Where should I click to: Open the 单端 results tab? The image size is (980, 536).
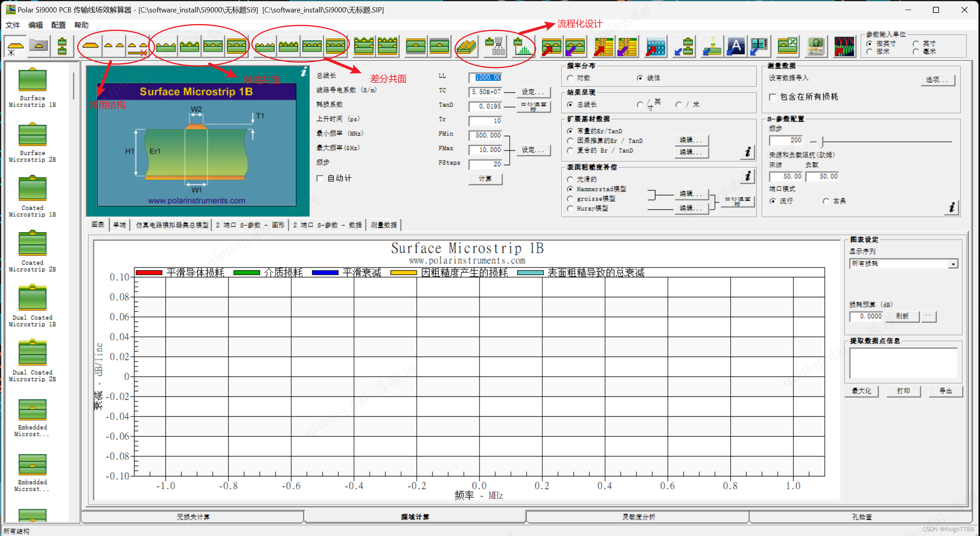(119, 225)
